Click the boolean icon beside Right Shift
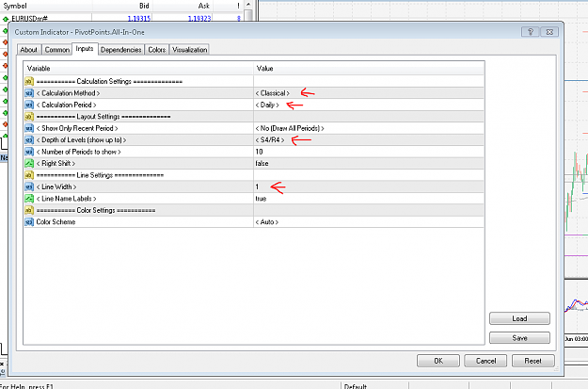This screenshot has height=389, width=588. (x=29, y=163)
